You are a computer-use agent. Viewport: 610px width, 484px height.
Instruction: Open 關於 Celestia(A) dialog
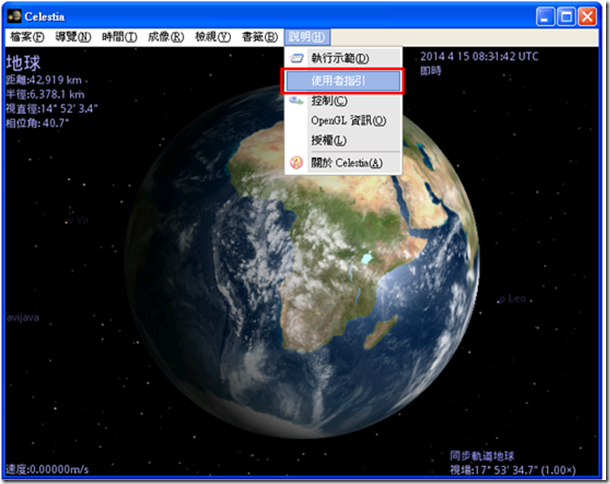(x=343, y=162)
